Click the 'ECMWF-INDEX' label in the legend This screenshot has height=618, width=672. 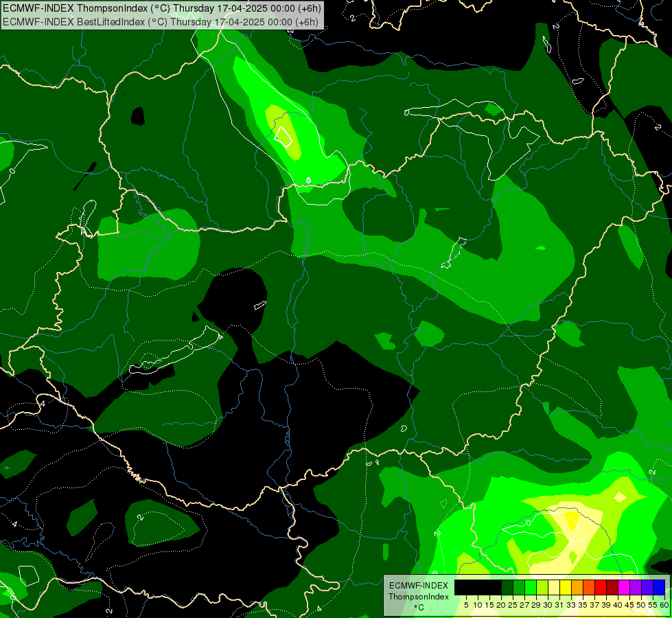tap(419, 586)
